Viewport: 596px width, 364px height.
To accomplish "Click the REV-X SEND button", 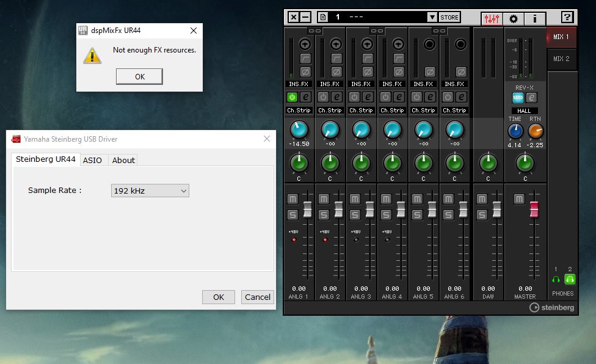I will (x=518, y=98).
